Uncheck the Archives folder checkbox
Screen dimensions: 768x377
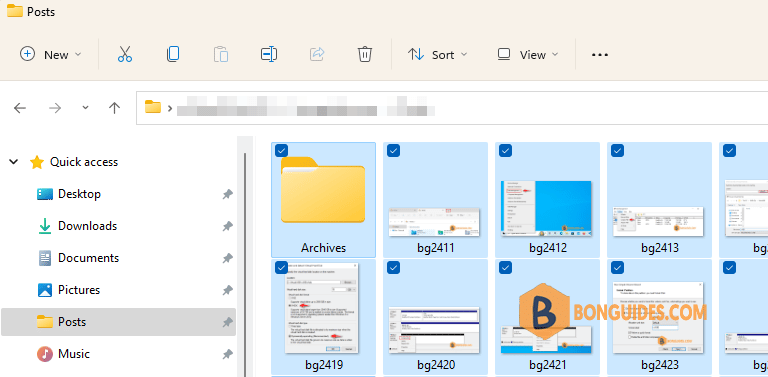coord(282,151)
